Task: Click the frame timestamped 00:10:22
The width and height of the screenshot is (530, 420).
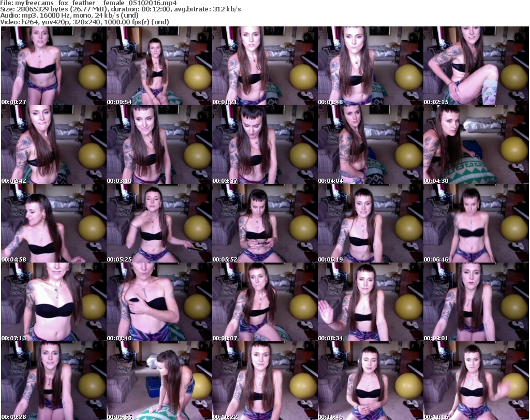Action: click(264, 381)
